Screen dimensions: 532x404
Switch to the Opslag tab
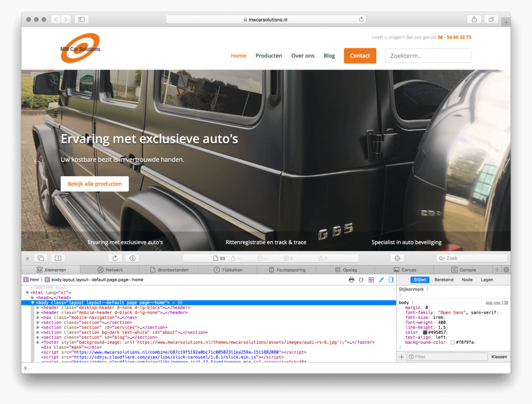tap(346, 270)
